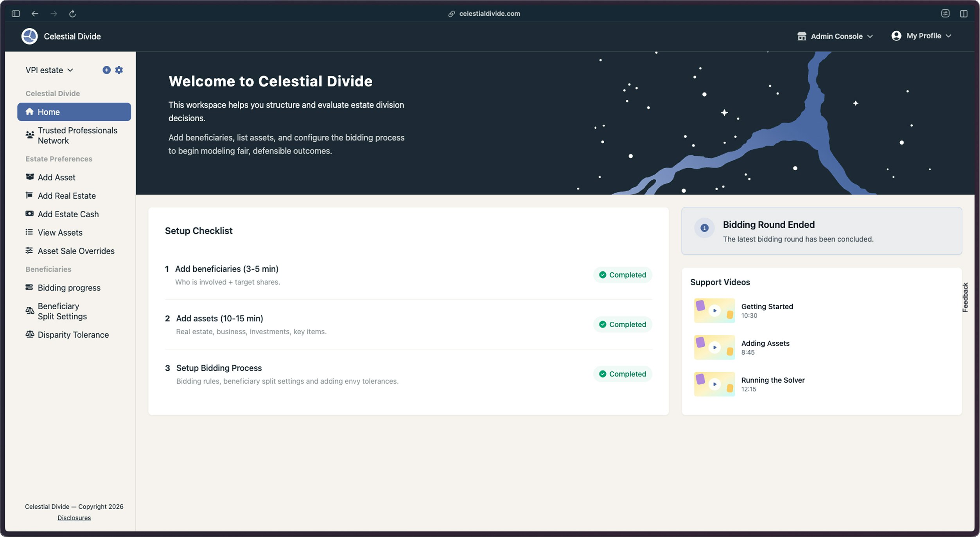
Task: Open the Admin Console dropdown
Action: coord(835,36)
